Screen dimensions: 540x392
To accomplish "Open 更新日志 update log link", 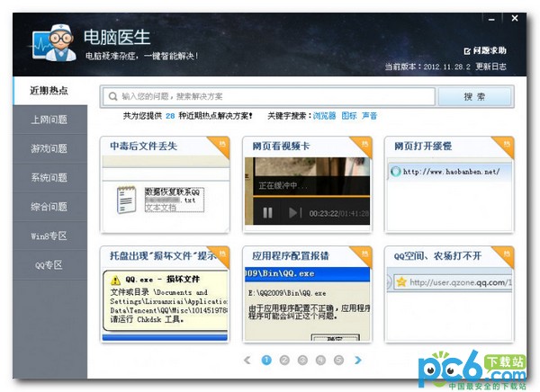I will (x=490, y=67).
